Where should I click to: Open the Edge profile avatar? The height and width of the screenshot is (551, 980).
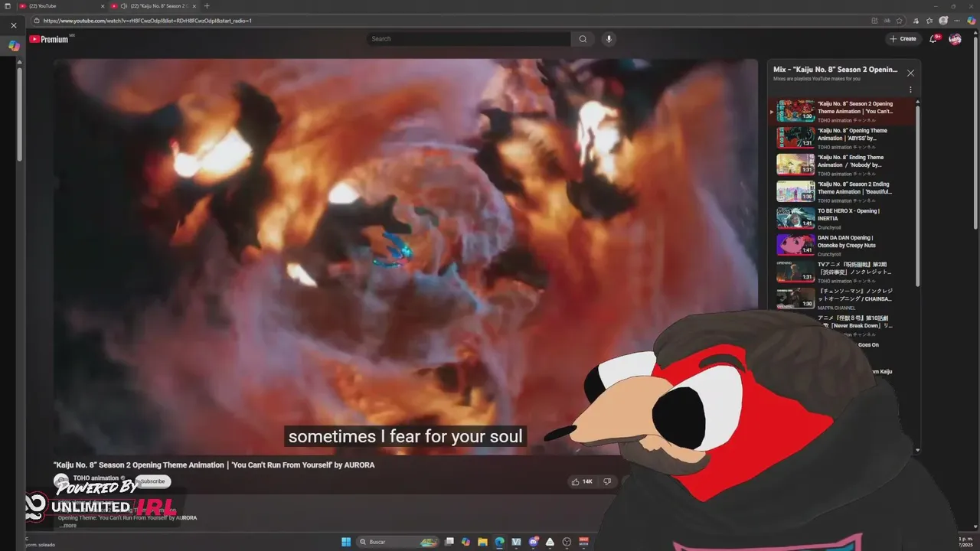(x=943, y=21)
